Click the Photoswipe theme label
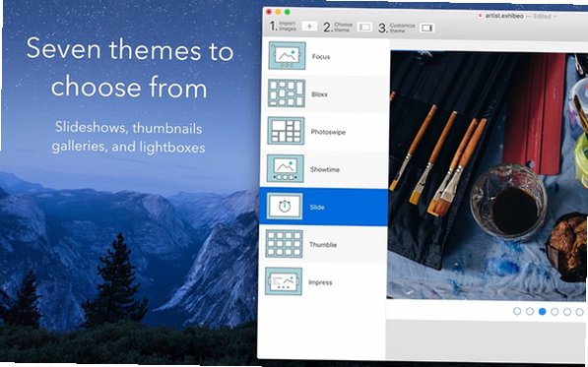The image size is (588, 367). coord(328,132)
